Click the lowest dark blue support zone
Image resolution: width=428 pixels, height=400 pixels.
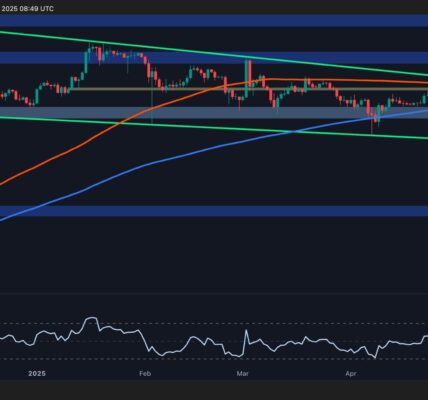pos(214,211)
